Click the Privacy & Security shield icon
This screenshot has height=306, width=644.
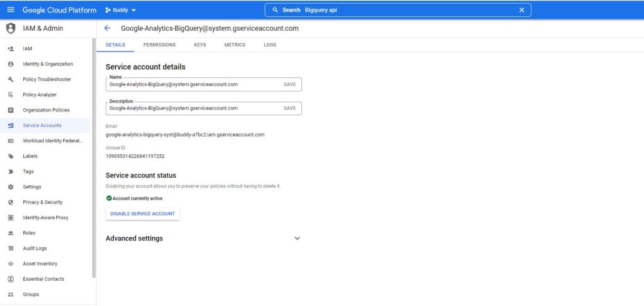[x=11, y=202]
